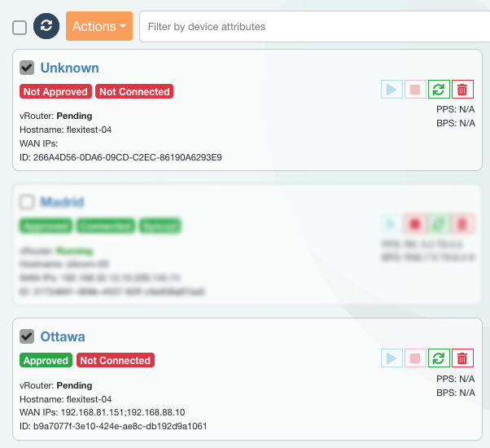Uncheck the Ottawa device checkbox

point(27,336)
